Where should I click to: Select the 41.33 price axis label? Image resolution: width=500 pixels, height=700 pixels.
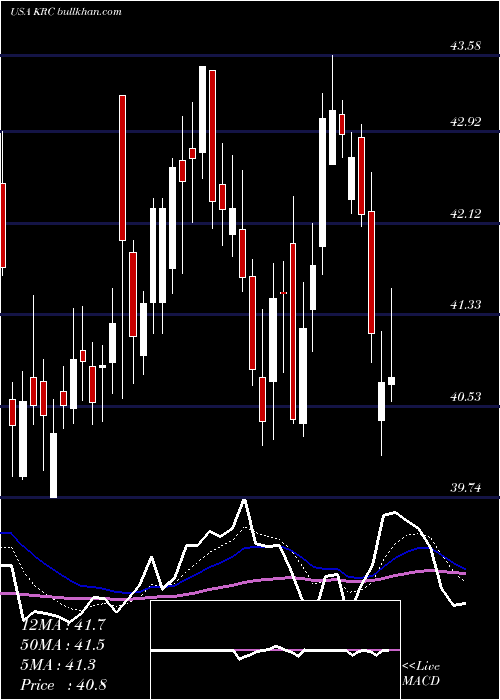coord(466,305)
